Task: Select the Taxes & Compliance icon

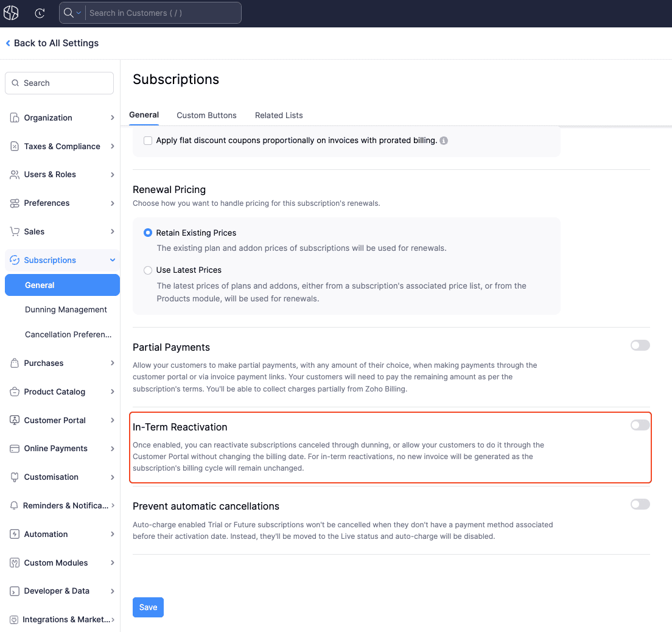Action: tap(15, 146)
